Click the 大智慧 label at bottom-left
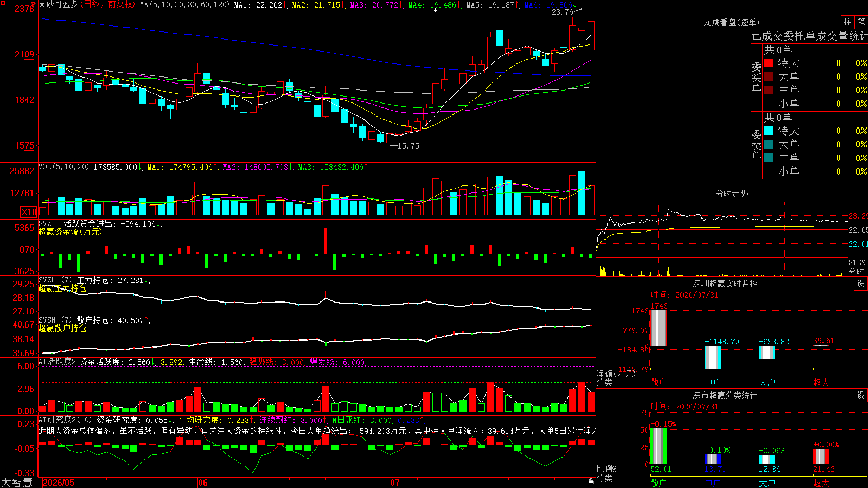Screen dimensions: 868x488 (17, 483)
